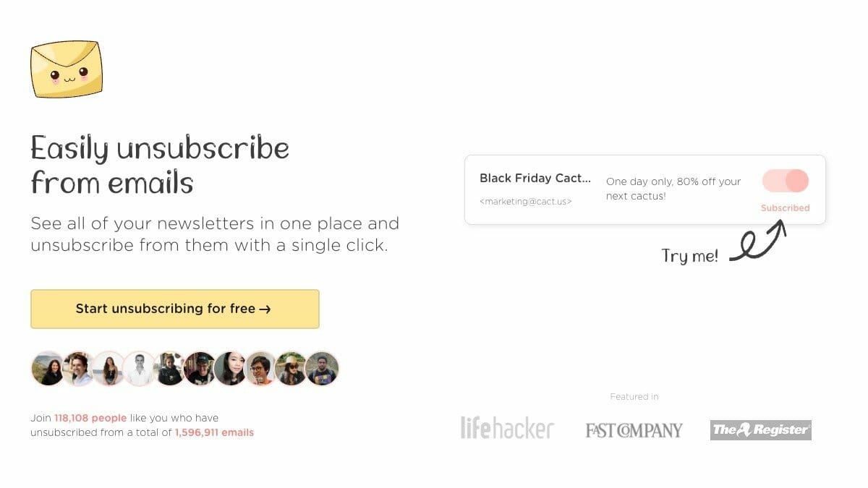Open The Register featured logo
The height and width of the screenshot is (488, 868).
coord(761,429)
